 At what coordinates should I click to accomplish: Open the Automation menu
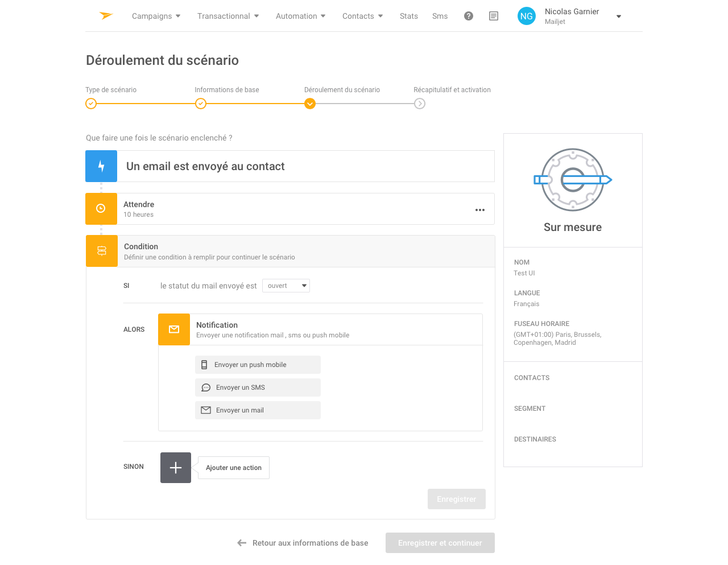pyautogui.click(x=300, y=16)
